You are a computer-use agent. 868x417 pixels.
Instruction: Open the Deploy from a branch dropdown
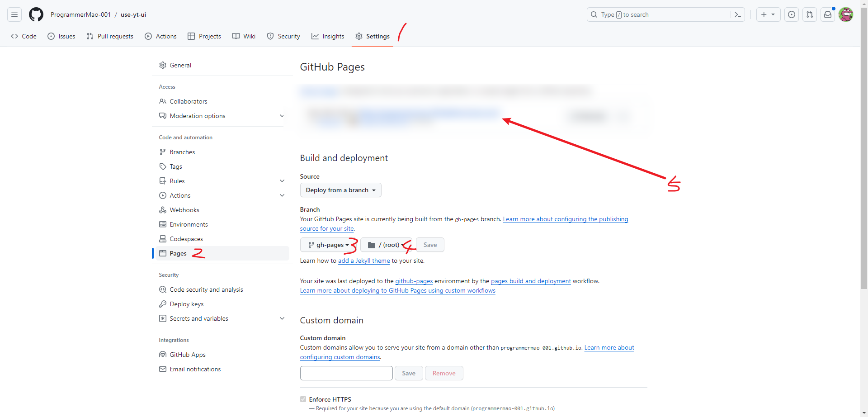341,190
